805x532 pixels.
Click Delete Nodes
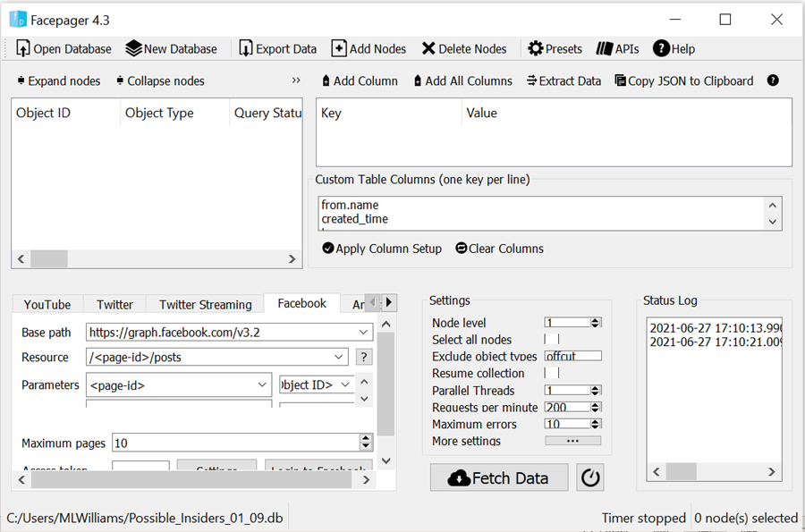click(x=464, y=49)
